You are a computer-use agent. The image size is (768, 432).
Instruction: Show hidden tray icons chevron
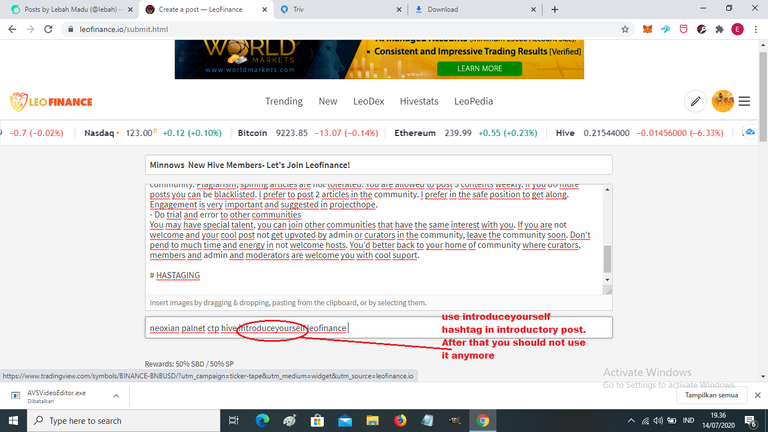631,421
